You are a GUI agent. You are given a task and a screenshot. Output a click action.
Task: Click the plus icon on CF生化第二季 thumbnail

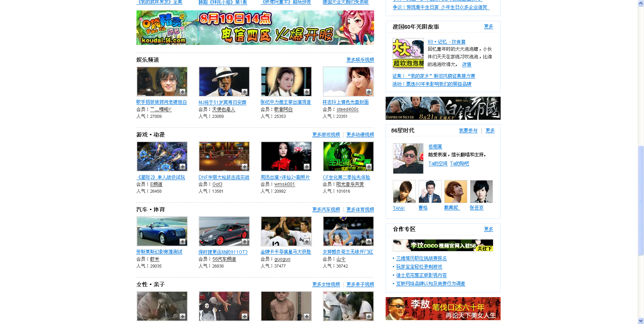[x=369, y=167]
